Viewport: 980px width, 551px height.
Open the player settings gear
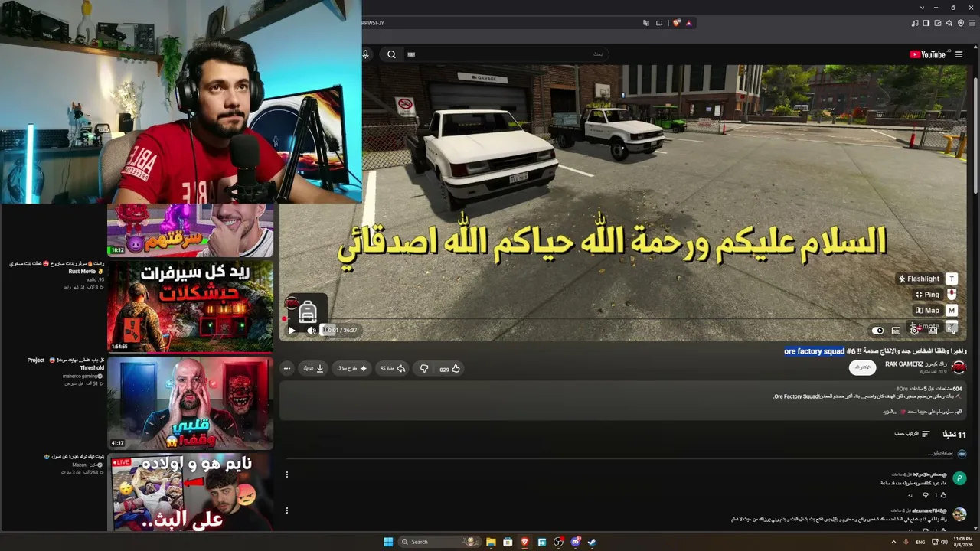[914, 331]
